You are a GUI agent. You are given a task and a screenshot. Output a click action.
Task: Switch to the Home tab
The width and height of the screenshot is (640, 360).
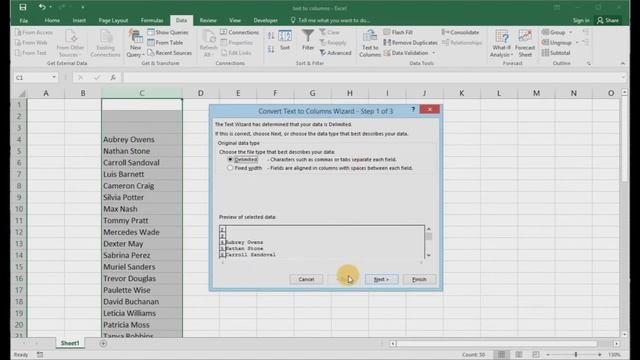coord(52,20)
